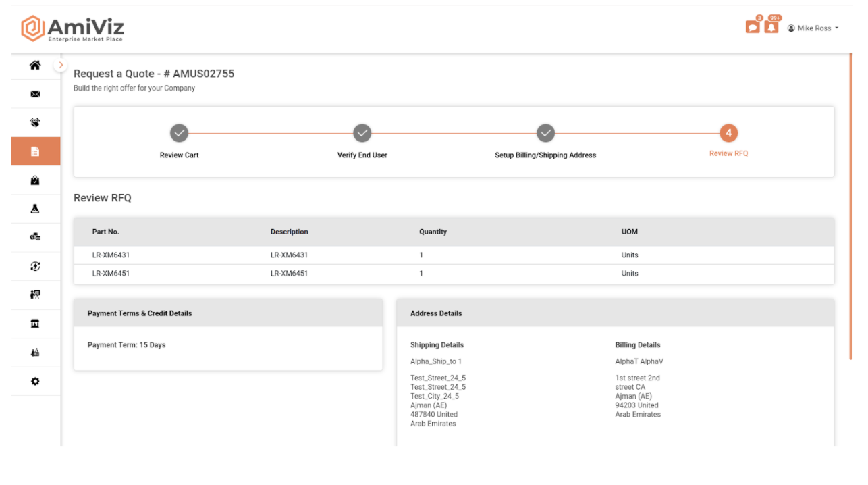Open the lab flask icon in sidebar
The image size is (868, 485).
(x=35, y=209)
